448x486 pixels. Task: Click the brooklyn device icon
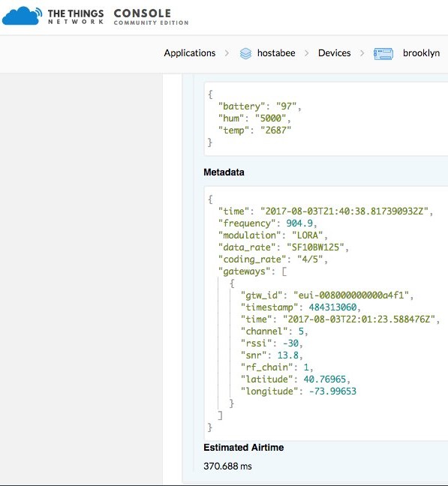[x=383, y=53]
